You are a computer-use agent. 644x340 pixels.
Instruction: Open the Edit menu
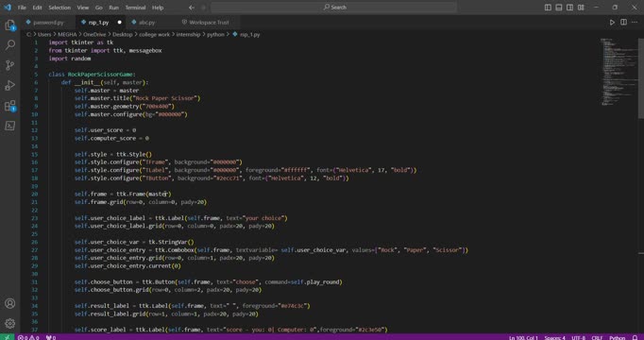(38, 7)
